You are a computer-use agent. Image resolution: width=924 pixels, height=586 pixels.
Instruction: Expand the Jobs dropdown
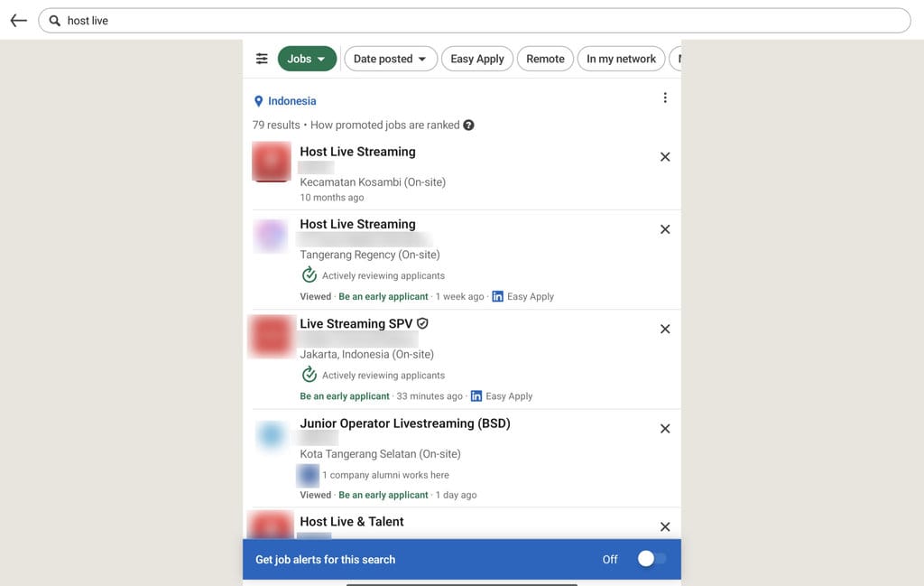307,59
